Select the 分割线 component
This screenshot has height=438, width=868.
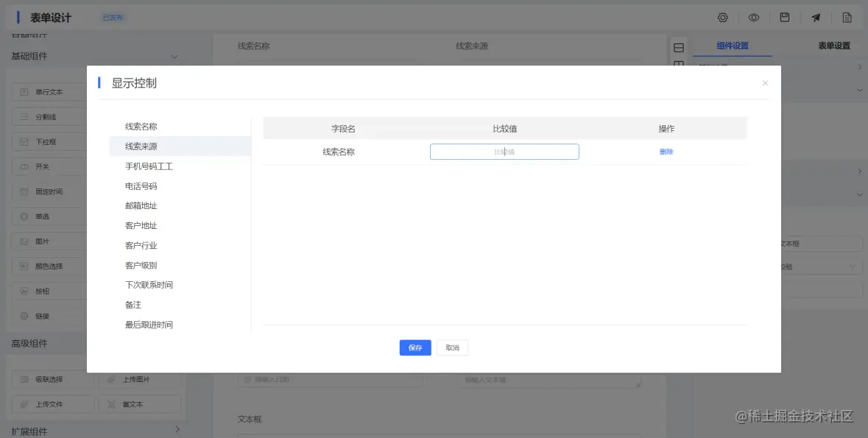(49, 117)
